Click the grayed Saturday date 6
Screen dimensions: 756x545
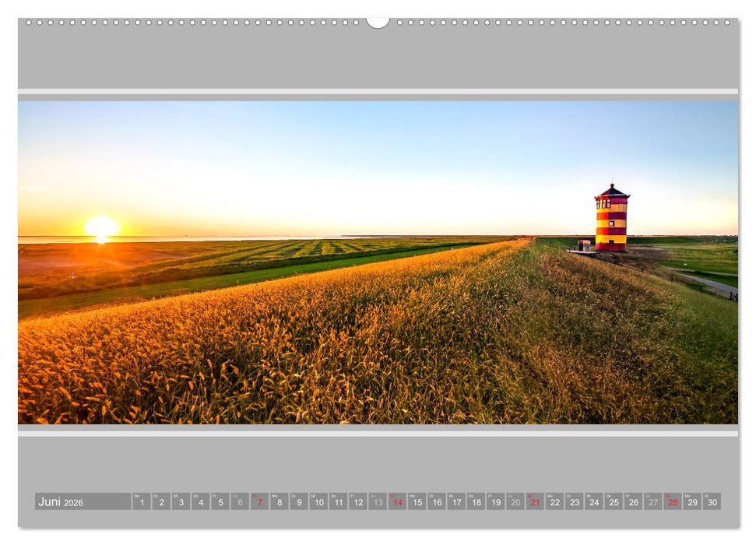240,502
